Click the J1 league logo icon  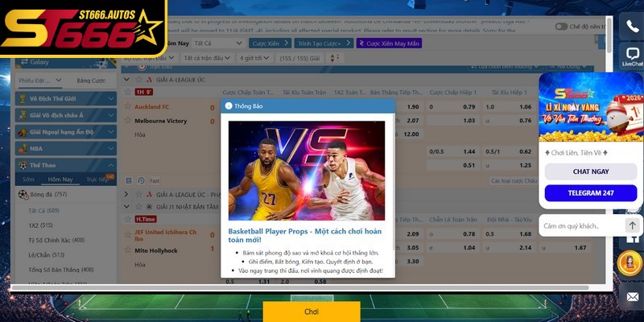[149, 207]
